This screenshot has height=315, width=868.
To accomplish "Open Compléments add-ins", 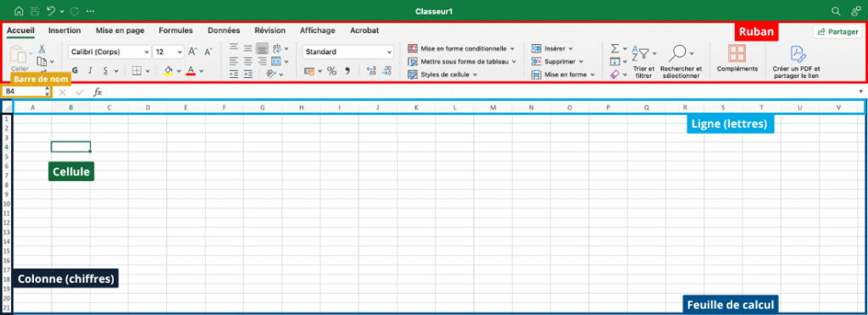I will 737,58.
